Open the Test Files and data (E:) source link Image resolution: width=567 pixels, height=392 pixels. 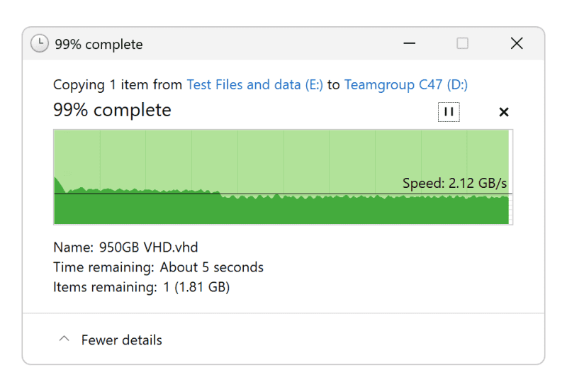pos(254,85)
